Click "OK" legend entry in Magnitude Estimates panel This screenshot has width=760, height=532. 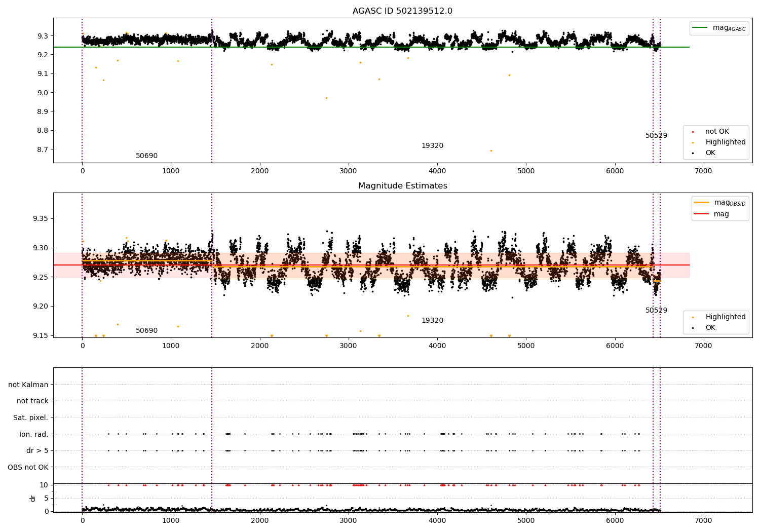coord(710,328)
